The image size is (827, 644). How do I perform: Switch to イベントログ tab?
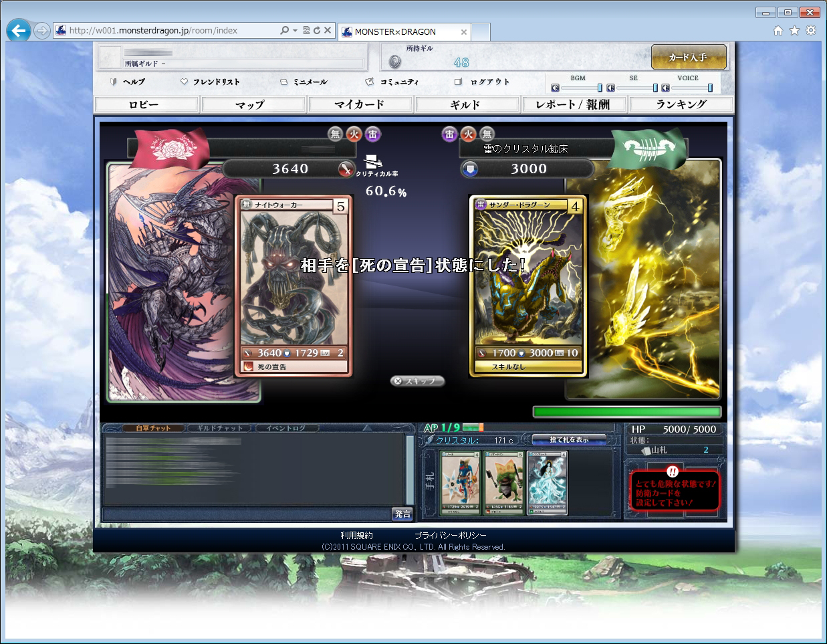tap(285, 428)
